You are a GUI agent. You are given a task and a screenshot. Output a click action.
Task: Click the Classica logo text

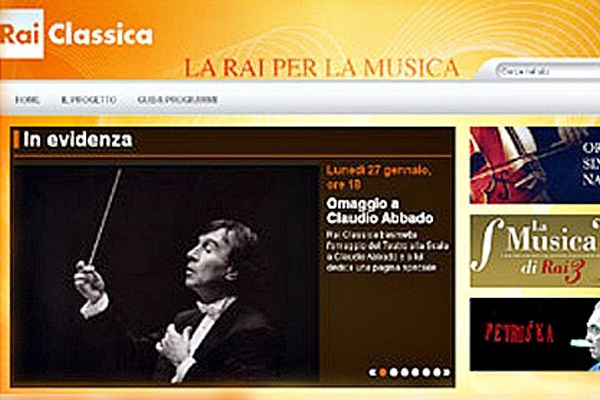click(101, 34)
